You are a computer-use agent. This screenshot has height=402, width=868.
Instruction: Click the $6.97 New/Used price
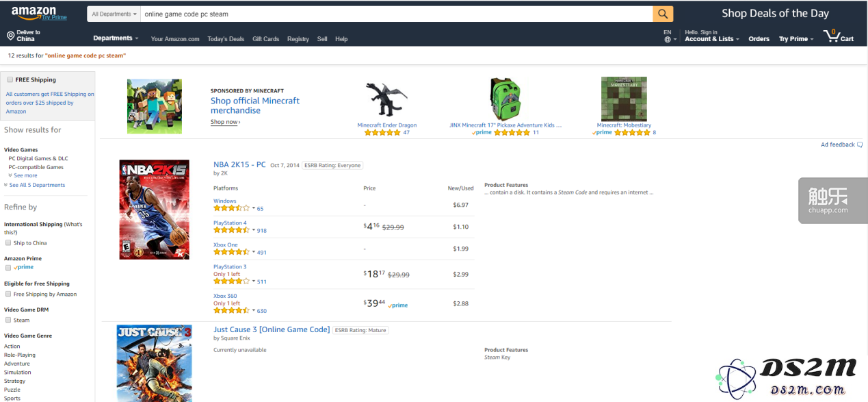pyautogui.click(x=460, y=205)
